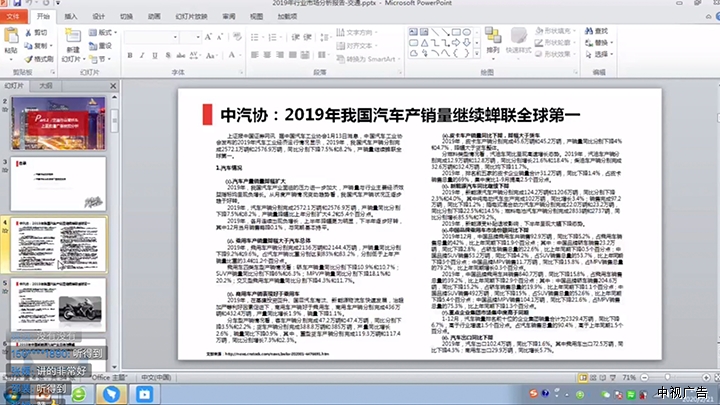Switch to the Insert (插入) ribbon tab
The width and height of the screenshot is (720, 405).
(x=70, y=17)
